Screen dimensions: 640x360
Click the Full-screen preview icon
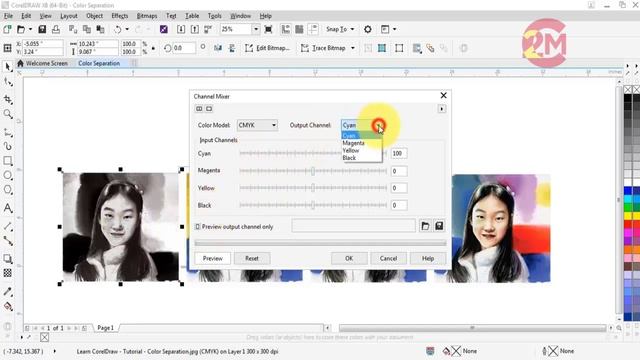(268, 29)
